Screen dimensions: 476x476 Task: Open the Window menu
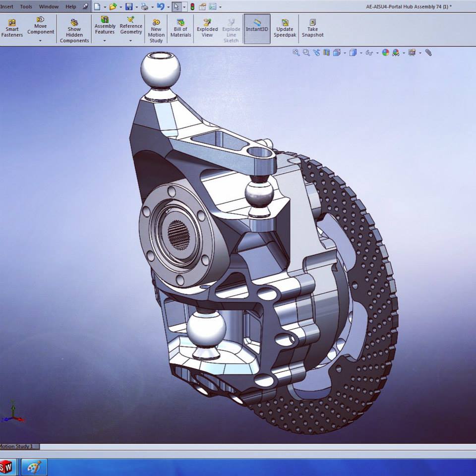click(49, 7)
